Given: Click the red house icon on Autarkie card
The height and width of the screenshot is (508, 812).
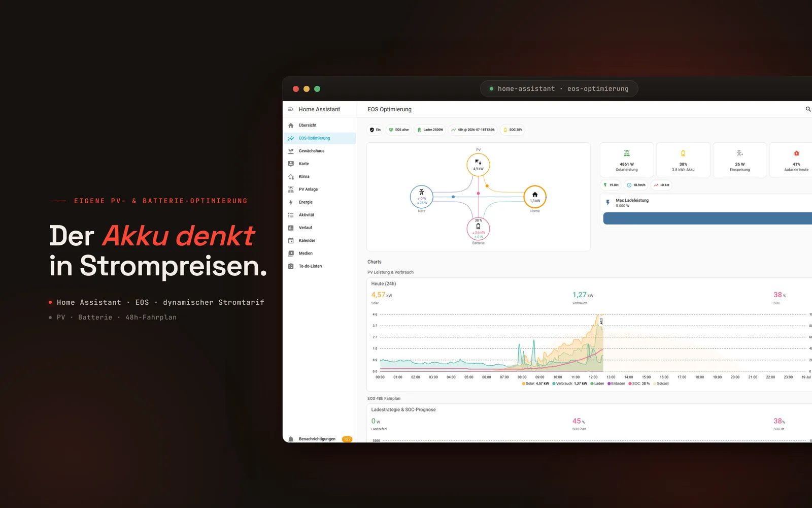Looking at the screenshot, I should pos(796,153).
